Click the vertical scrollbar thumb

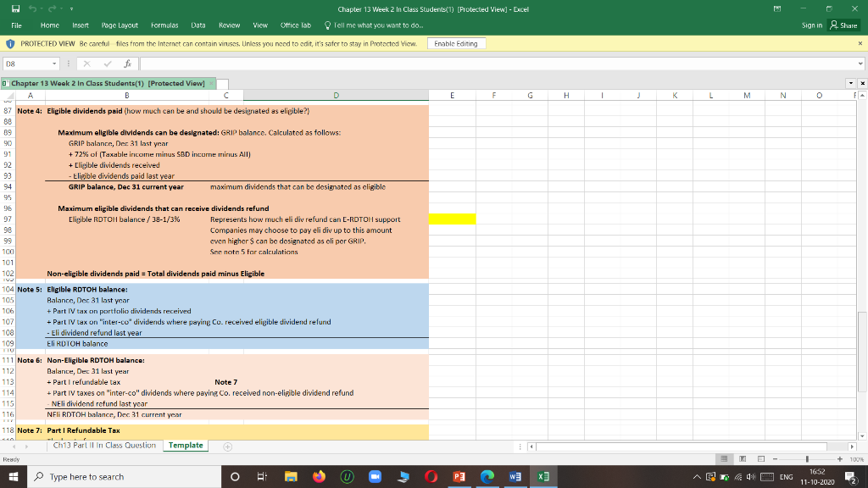click(861, 352)
